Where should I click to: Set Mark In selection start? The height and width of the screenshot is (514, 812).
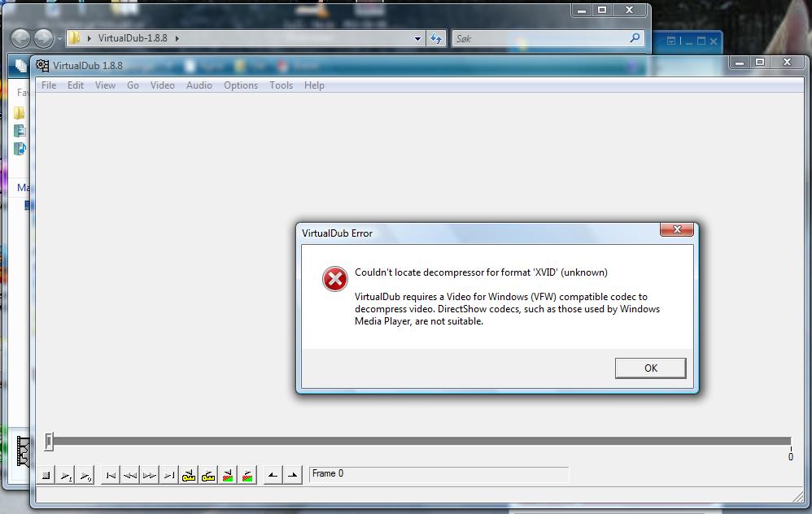point(273,475)
